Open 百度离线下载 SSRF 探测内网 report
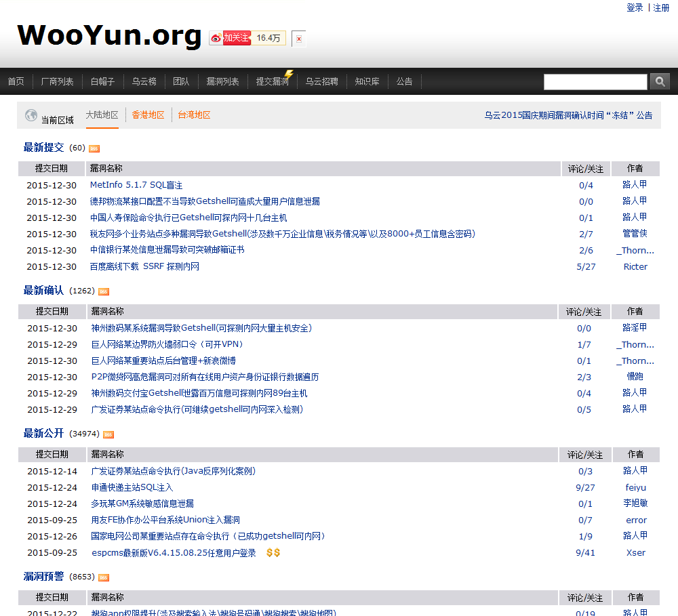The width and height of the screenshot is (678, 616). tap(145, 266)
